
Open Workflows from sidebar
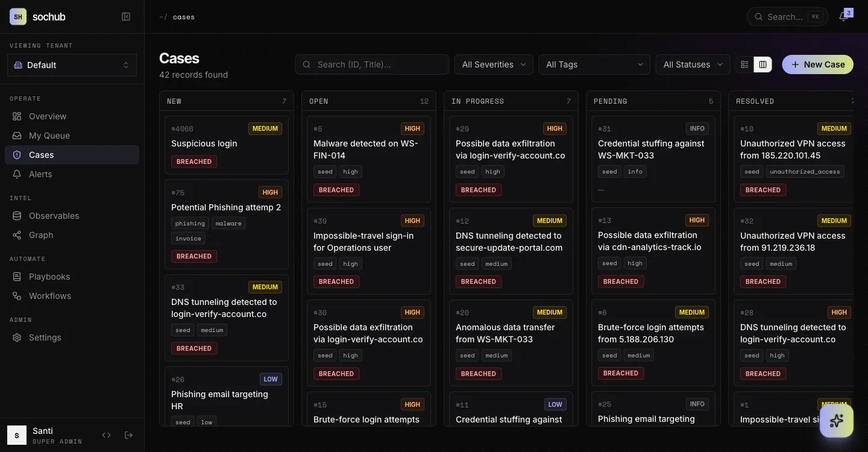pyautogui.click(x=72, y=296)
